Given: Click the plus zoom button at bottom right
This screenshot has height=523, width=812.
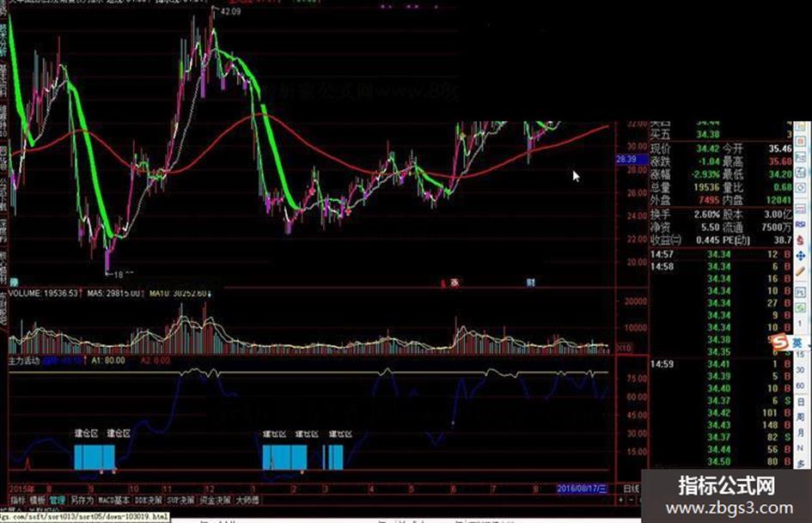Looking at the screenshot, I should tap(621, 500).
